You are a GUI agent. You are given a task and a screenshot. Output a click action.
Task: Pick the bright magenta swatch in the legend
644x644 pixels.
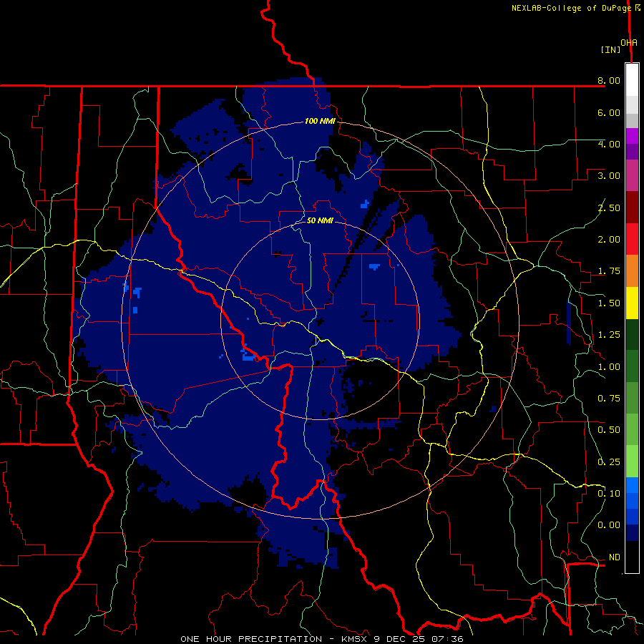tap(632, 136)
